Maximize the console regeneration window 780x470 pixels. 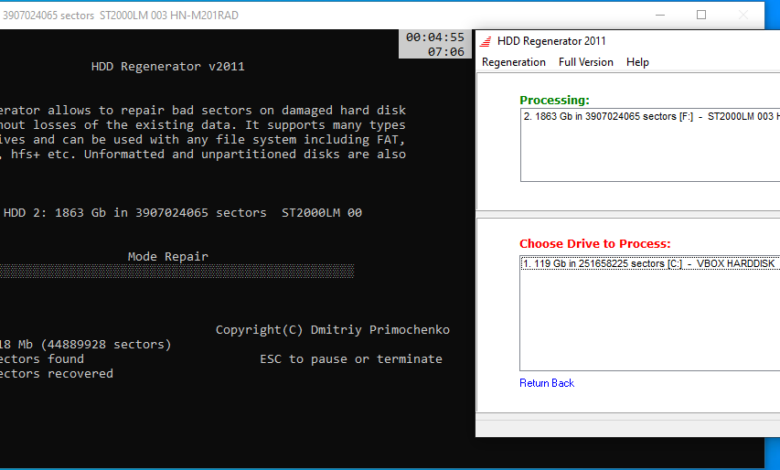point(701,15)
